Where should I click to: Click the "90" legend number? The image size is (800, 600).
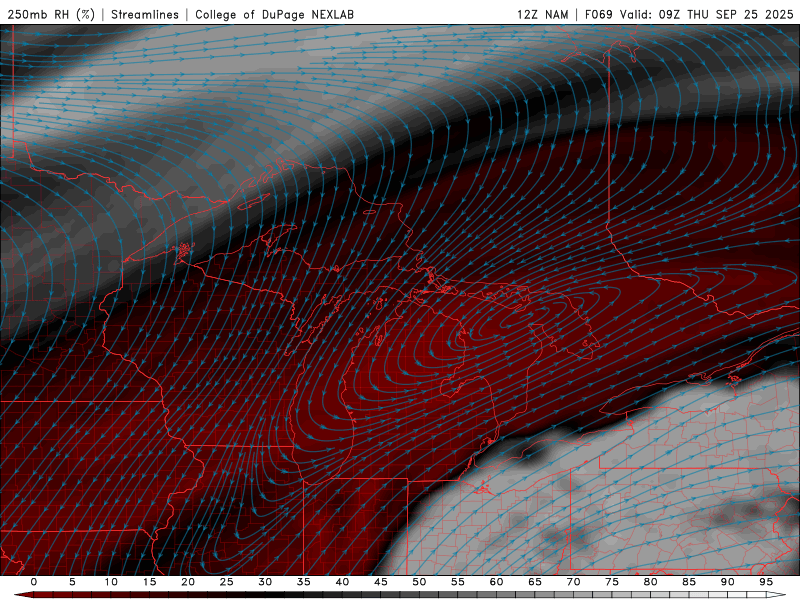[727, 582]
